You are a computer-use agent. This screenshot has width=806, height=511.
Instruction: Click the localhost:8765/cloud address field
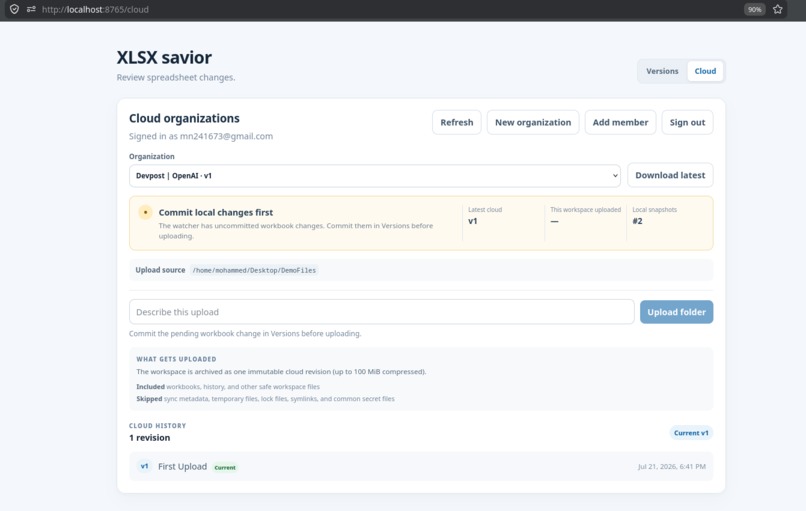click(x=95, y=9)
